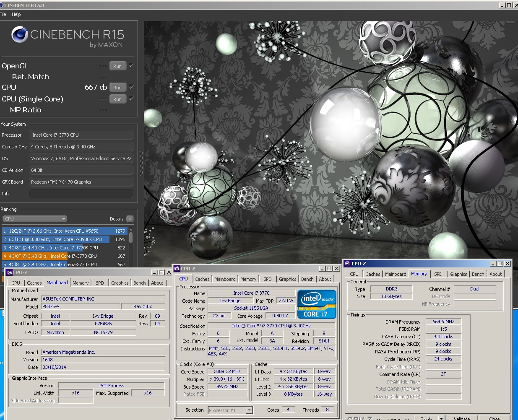The width and height of the screenshot is (518, 420).
Task: Select ranking row Intel Core i7-4770K CPU
Action: (65, 248)
